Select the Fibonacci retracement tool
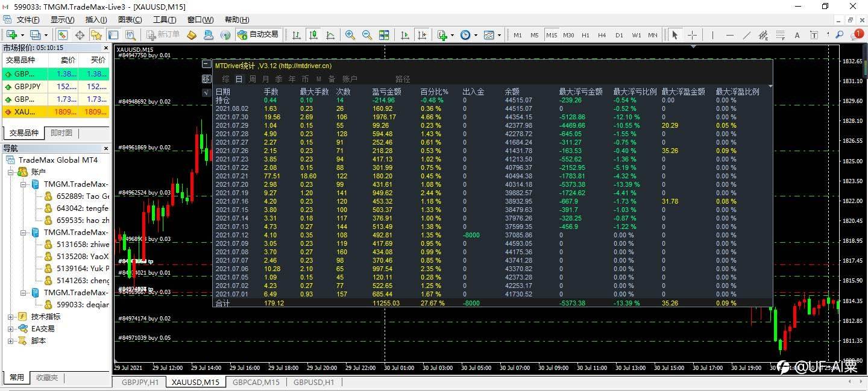The image size is (868, 391). coord(781,35)
